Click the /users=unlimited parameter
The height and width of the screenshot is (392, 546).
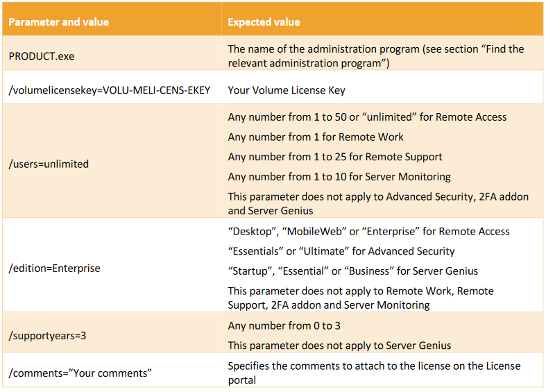(x=49, y=164)
